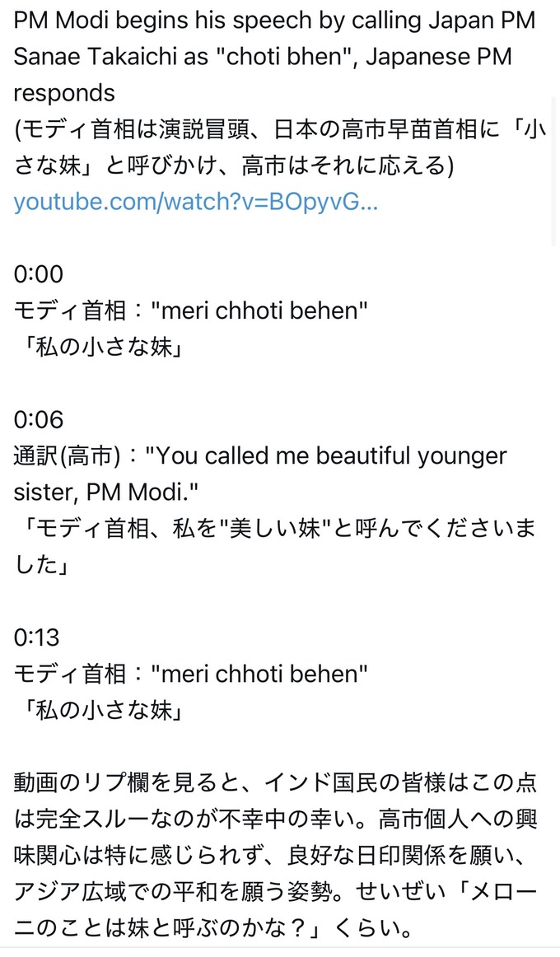Click the line さな妹」と呼びかけ、高市はそれに応える)
The height and width of the screenshot is (957, 560).
tap(234, 166)
